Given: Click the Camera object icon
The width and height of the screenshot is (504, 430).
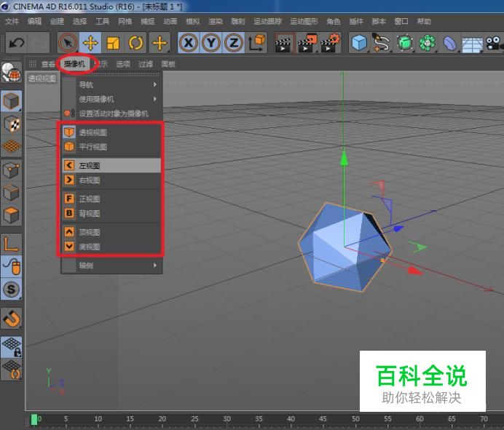Looking at the screenshot, I should (495, 43).
